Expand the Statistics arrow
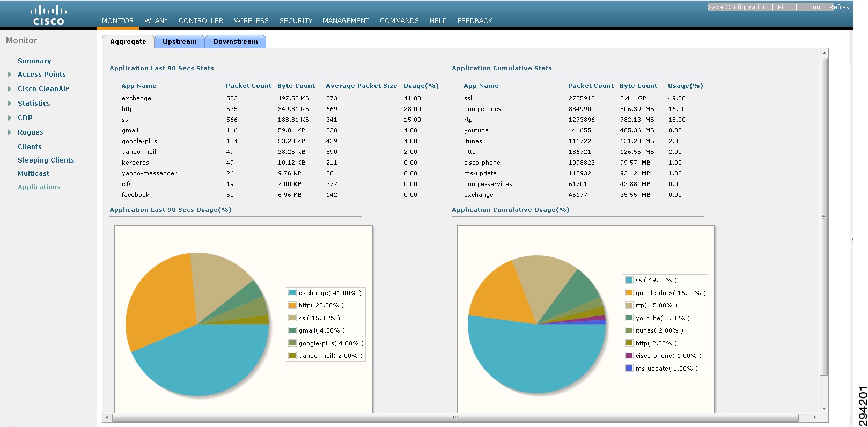The image size is (868, 427). point(9,104)
